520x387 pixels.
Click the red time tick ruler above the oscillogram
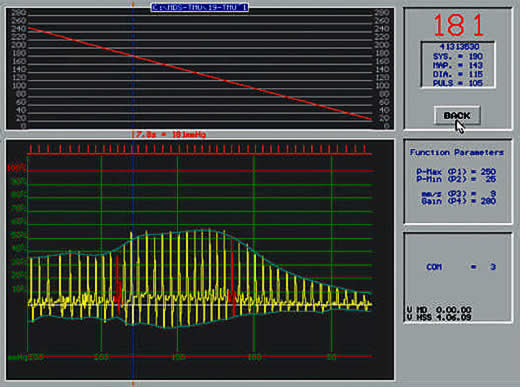coord(199,149)
